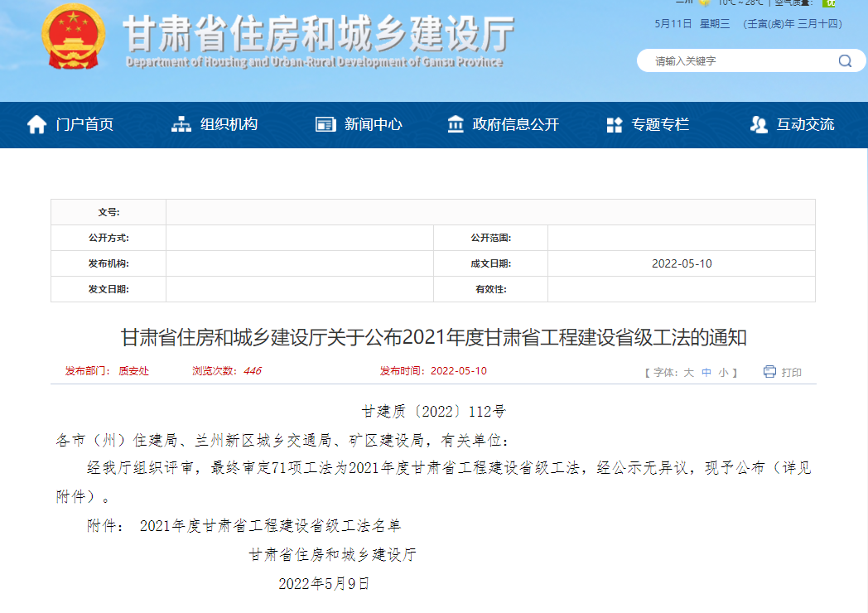Viewport: 868px width, 613px height.
Task: Click the grid icon beside 专题专栏
Action: (615, 124)
